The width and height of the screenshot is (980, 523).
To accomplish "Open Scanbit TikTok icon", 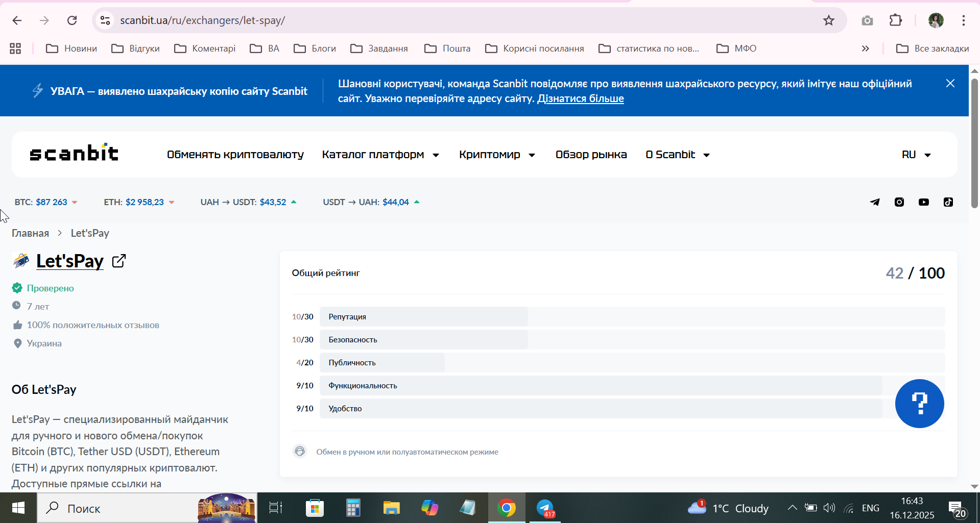I will point(948,202).
